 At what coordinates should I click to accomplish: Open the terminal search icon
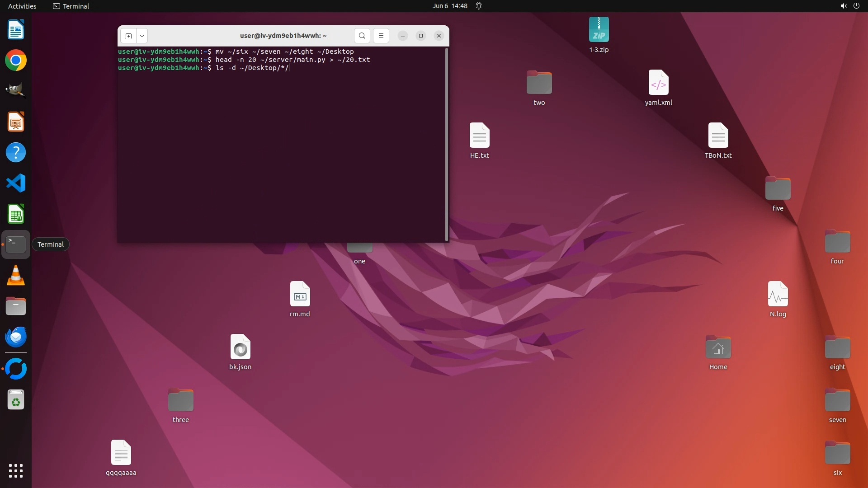[x=362, y=36]
